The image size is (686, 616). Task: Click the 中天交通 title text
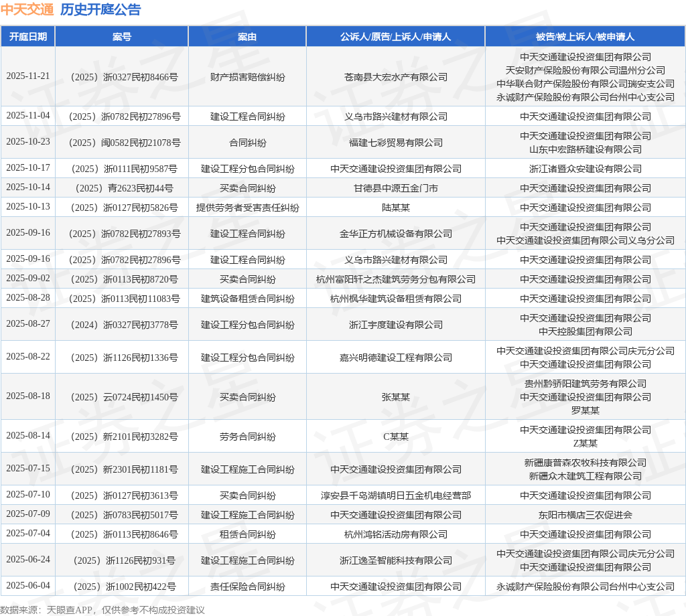[27, 9]
